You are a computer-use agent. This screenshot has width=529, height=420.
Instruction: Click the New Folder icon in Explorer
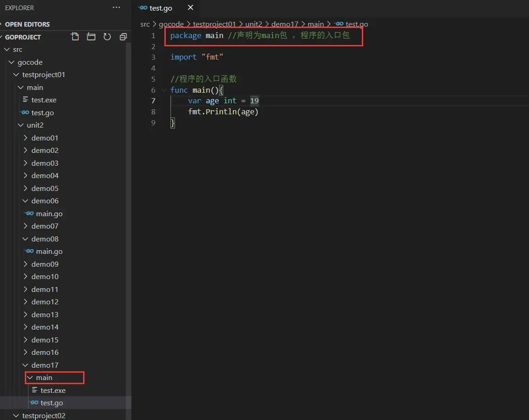click(x=91, y=37)
